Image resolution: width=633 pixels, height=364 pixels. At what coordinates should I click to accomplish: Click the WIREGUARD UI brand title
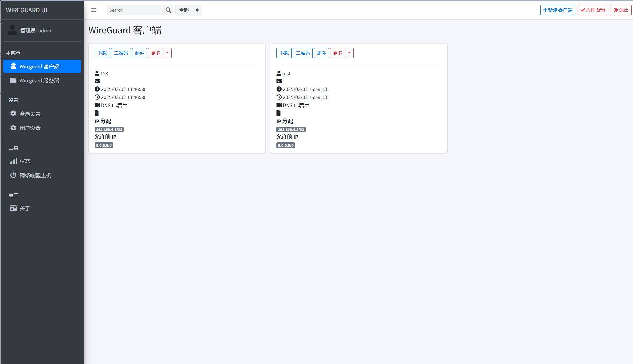pos(27,10)
